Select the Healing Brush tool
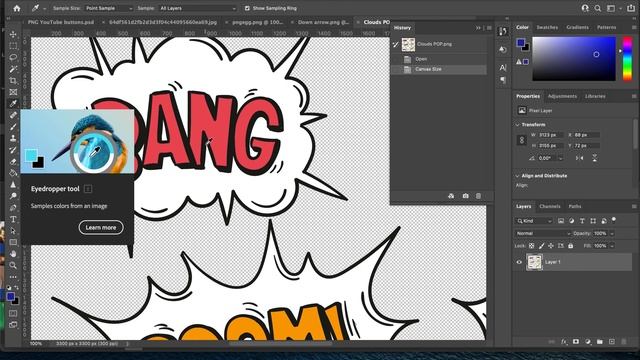The width and height of the screenshot is (640, 360). click(x=13, y=115)
